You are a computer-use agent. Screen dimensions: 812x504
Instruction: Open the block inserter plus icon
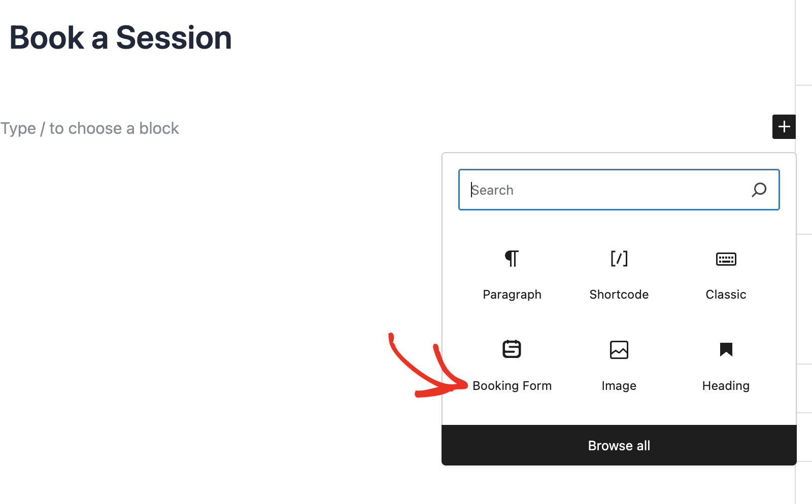point(784,127)
